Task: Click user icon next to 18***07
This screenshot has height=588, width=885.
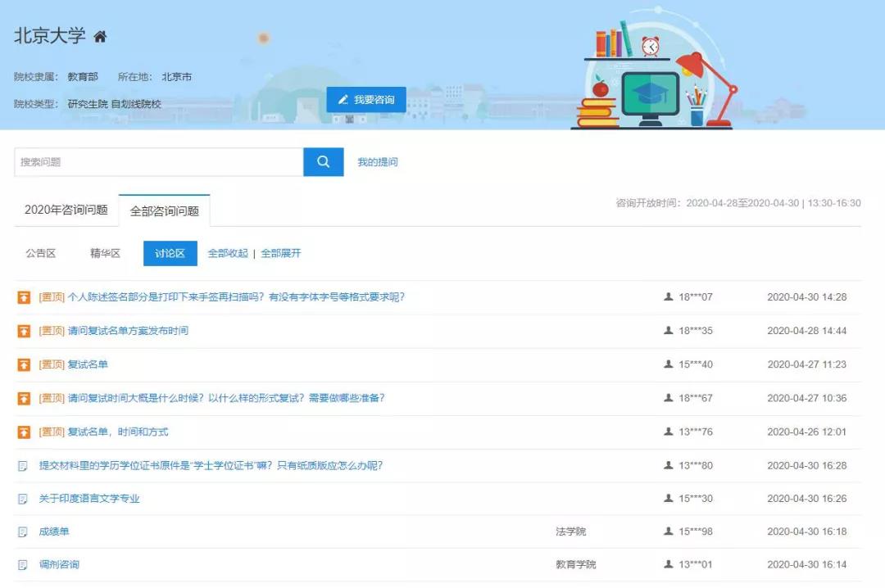Action: point(669,297)
